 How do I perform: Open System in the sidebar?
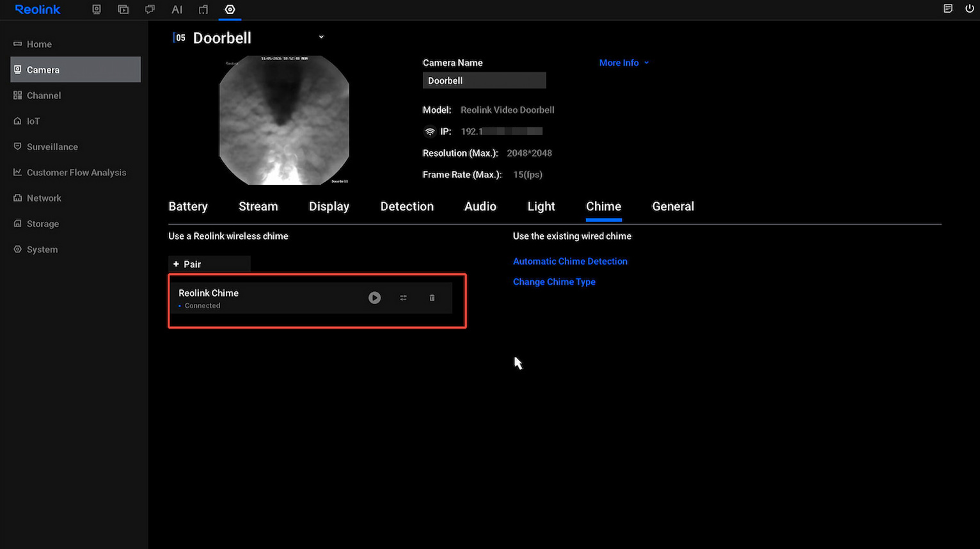(75, 249)
